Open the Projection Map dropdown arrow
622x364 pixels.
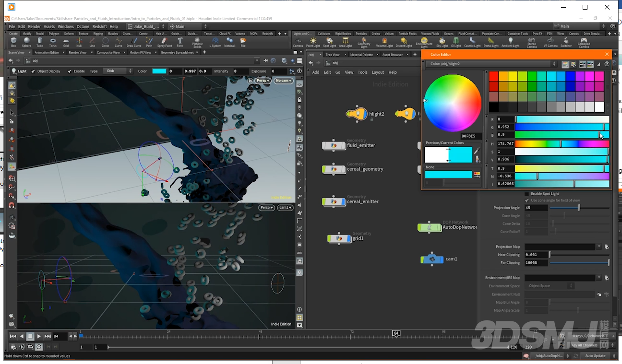tap(599, 247)
